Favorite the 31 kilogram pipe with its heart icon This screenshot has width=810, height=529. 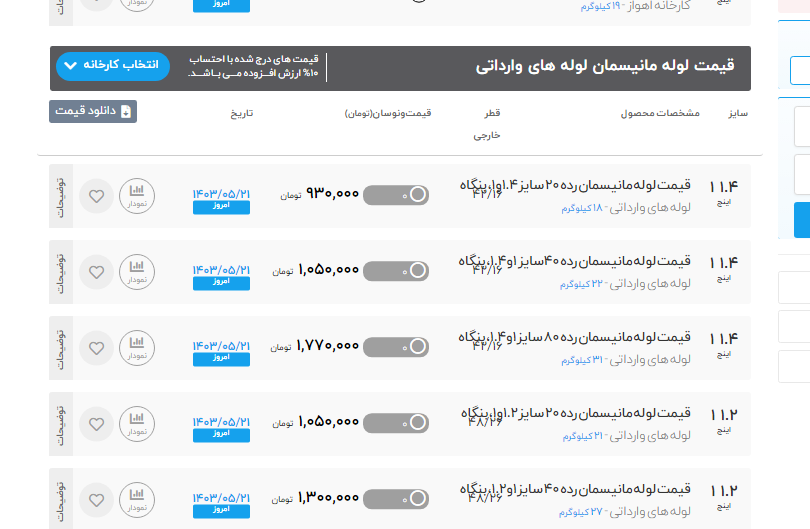(x=96, y=348)
